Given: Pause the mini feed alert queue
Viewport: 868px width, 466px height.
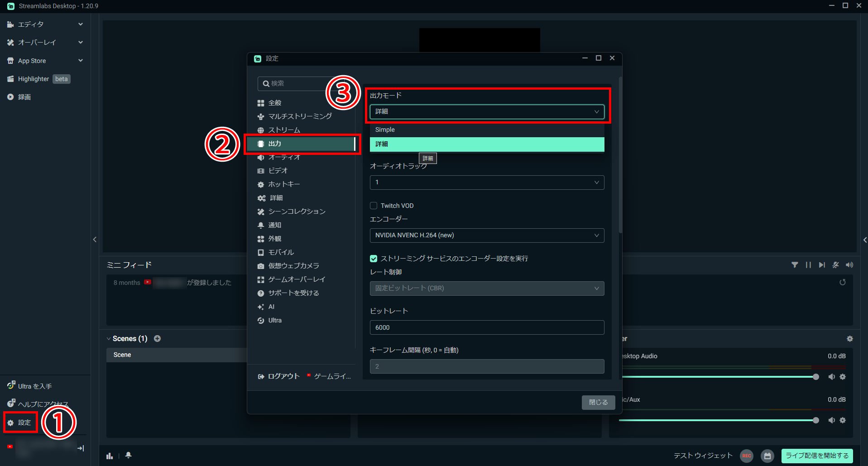Looking at the screenshot, I should point(808,265).
